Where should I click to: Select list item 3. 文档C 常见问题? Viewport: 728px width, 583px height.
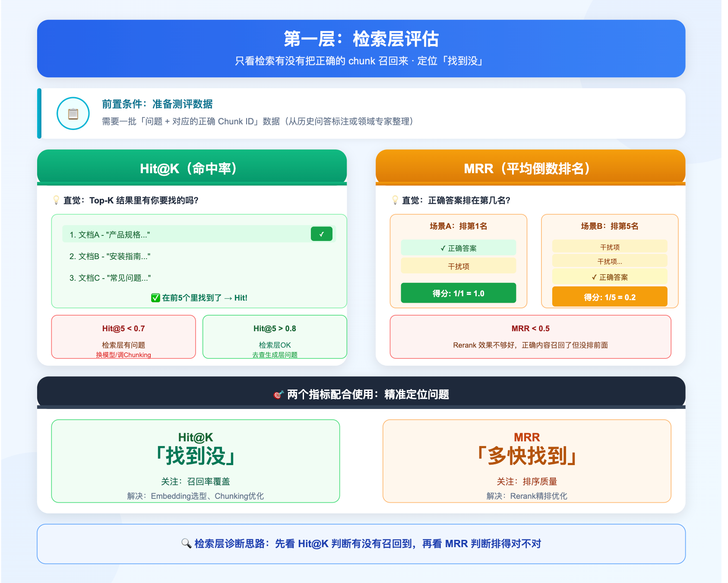pos(110,278)
